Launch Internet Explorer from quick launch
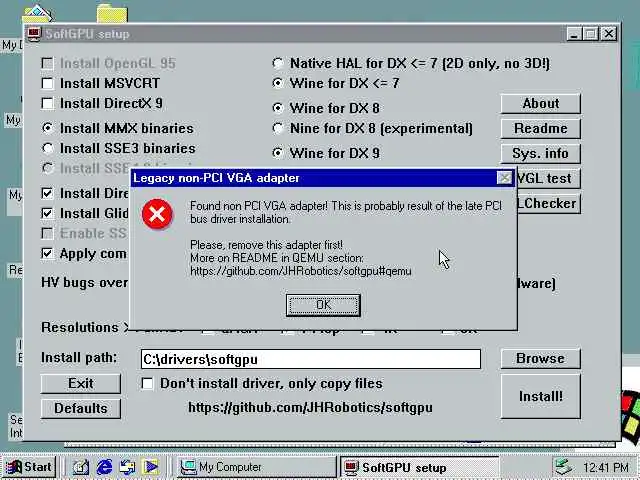The image size is (640, 480). [x=104, y=467]
